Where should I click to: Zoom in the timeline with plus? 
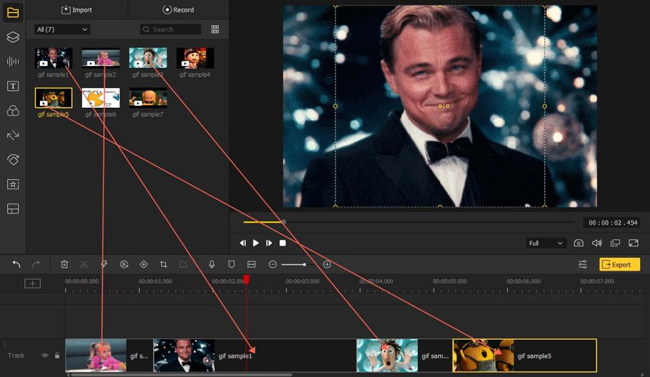pyautogui.click(x=327, y=264)
